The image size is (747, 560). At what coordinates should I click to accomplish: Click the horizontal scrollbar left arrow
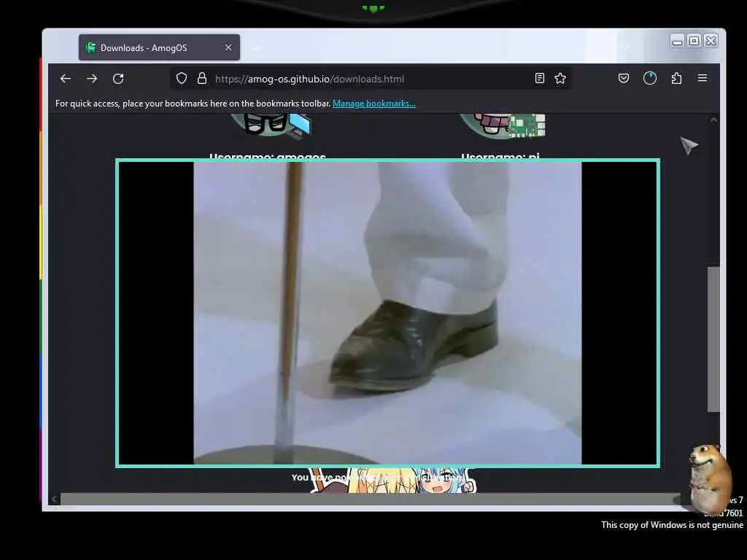[x=54, y=499]
